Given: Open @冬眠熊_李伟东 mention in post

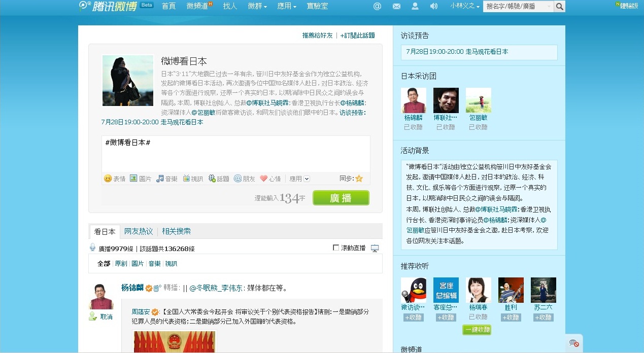Looking at the screenshot, I should click(x=217, y=288).
